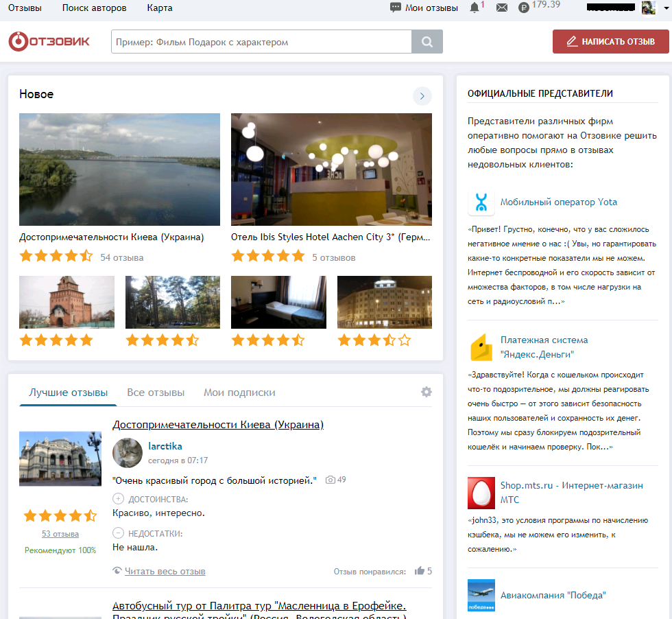Click the search magnifier button
672x619 pixels.
[427, 42]
